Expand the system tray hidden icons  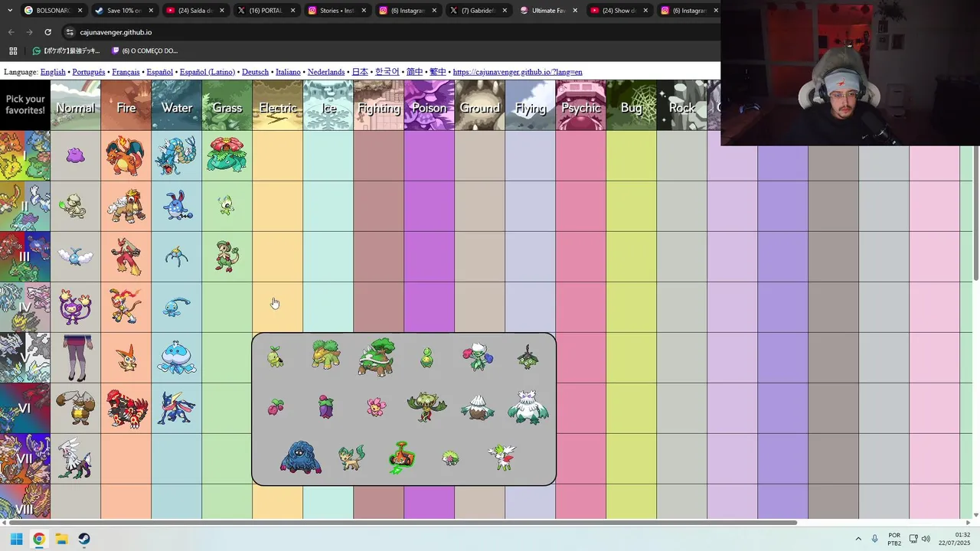858,539
